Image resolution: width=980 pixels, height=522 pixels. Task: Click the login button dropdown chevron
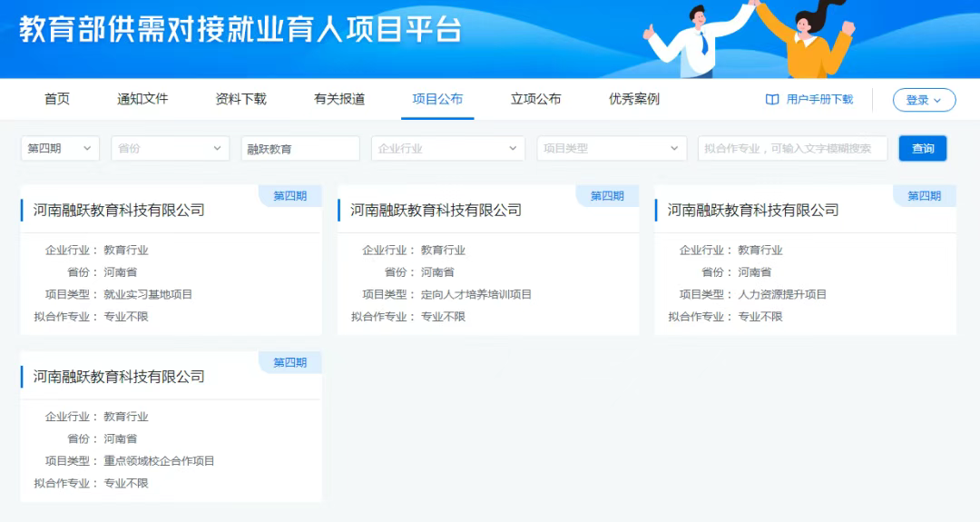pos(936,101)
